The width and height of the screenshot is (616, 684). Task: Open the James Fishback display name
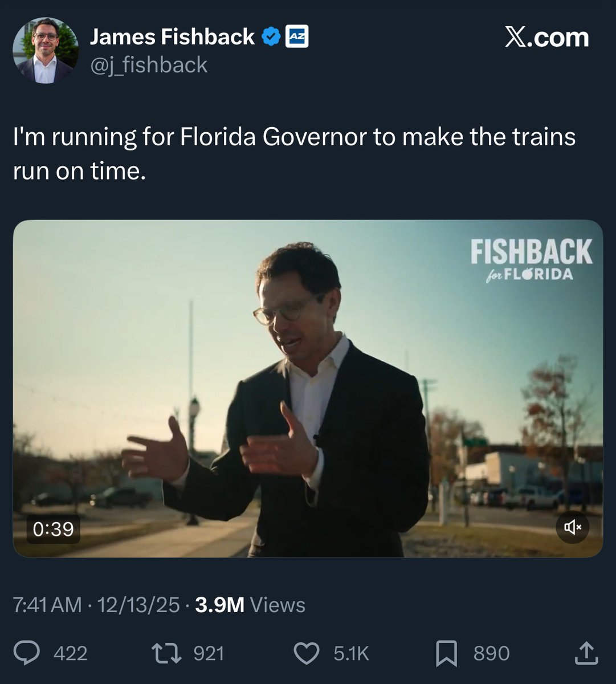point(172,38)
